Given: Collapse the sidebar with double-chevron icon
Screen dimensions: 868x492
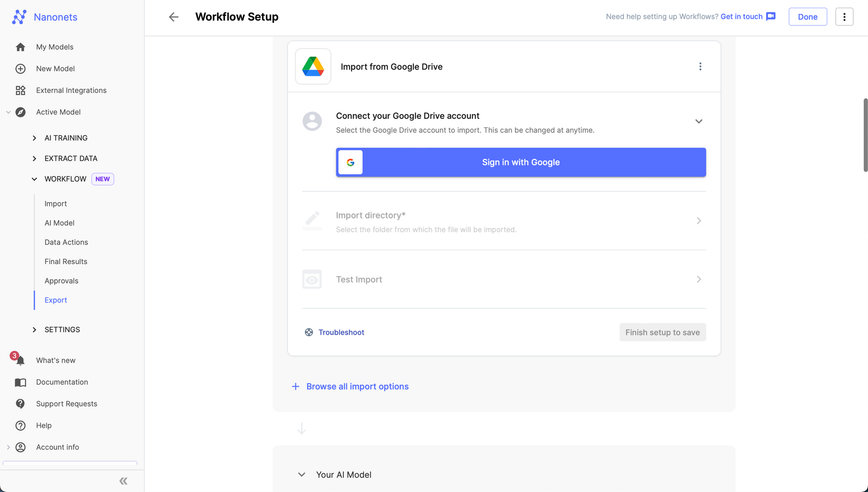Looking at the screenshot, I should point(123,481).
